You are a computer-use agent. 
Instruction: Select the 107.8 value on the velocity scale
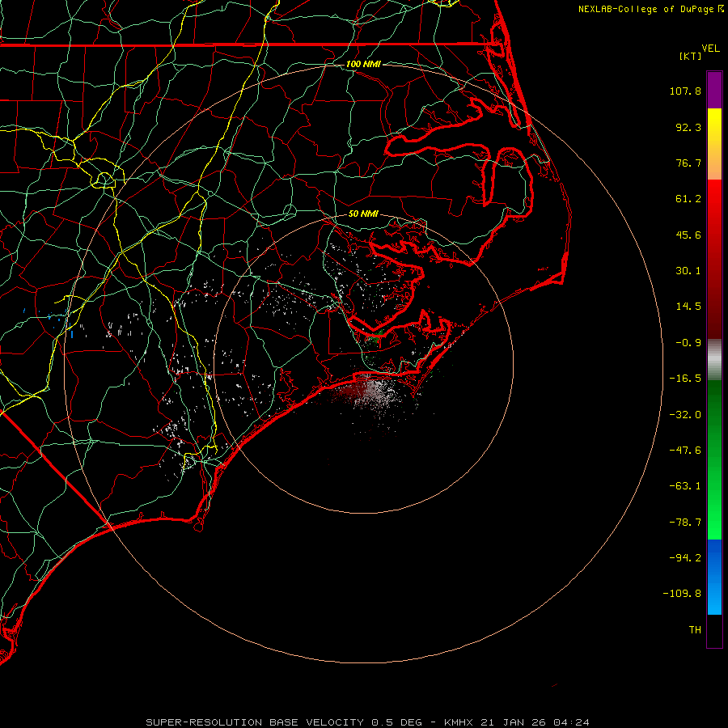685,91
